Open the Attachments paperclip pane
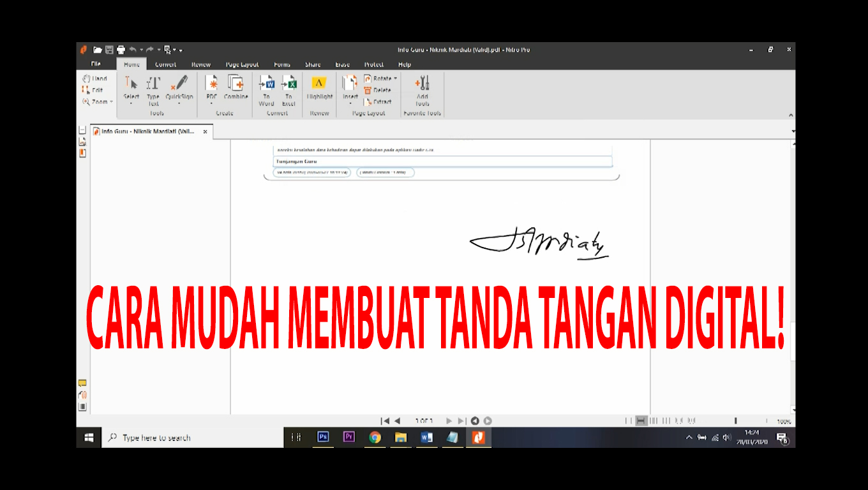Viewport: 868px width, 490px height. [x=82, y=395]
